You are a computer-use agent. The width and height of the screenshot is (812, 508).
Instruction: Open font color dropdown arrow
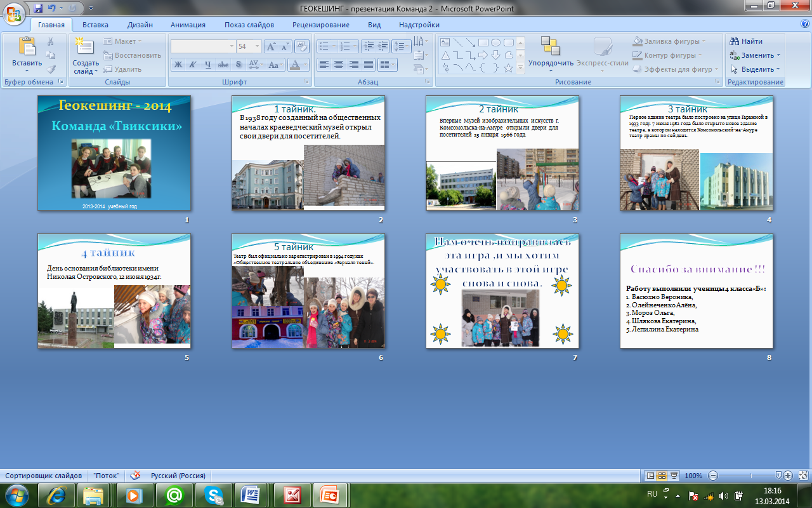click(305, 65)
